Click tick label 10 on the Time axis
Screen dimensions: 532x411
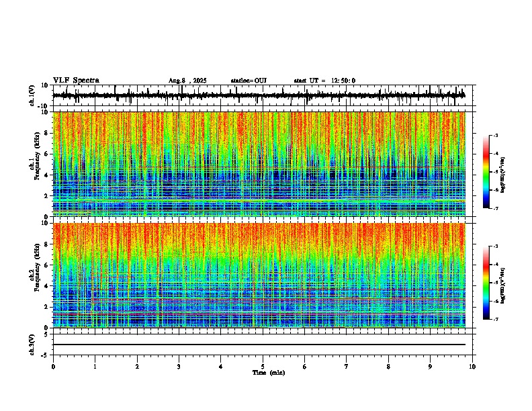[472, 367]
